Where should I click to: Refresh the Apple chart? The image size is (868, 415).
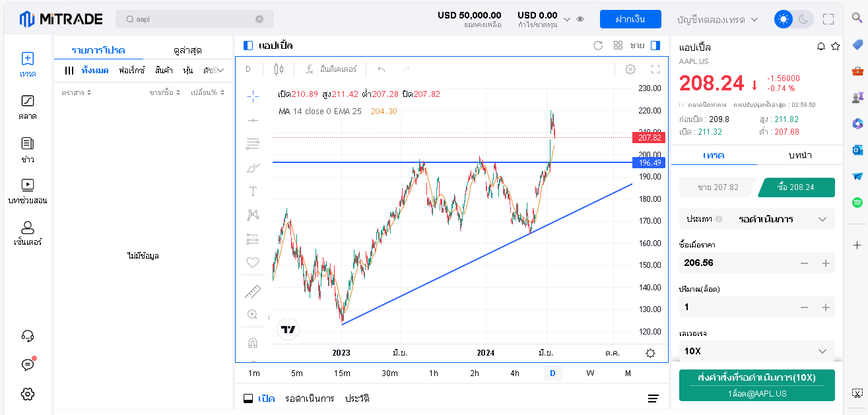pos(598,46)
